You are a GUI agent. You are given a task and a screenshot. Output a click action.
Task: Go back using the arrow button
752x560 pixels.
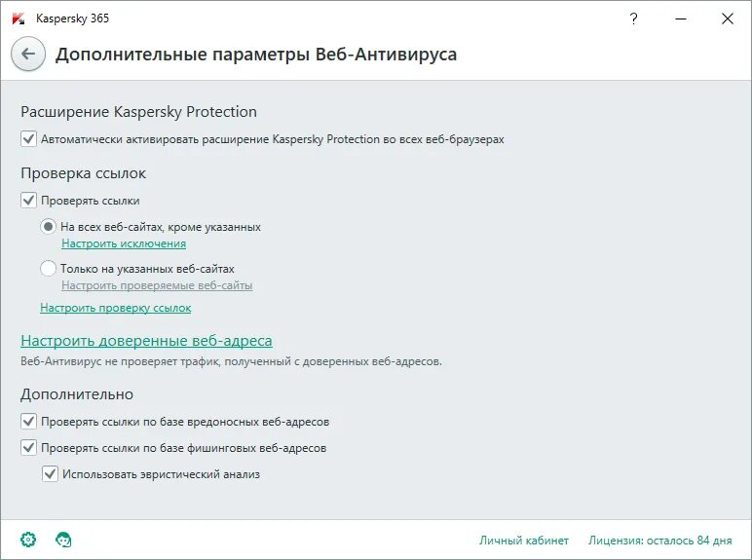(x=28, y=55)
